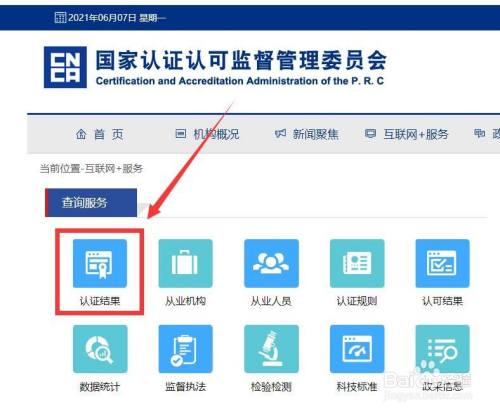Click the CNCA logo
This screenshot has width=500, height=413.
[x=65, y=67]
